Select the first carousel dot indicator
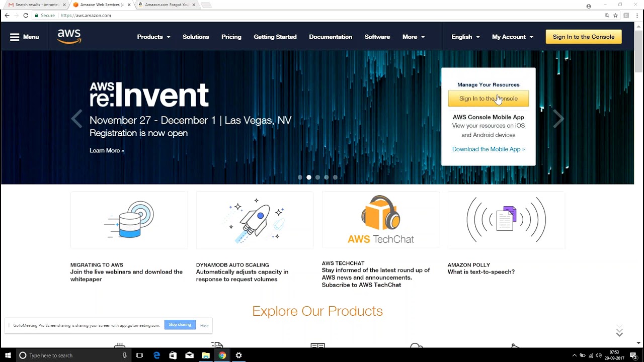Screen dimensions: 644x362 pos(300,177)
